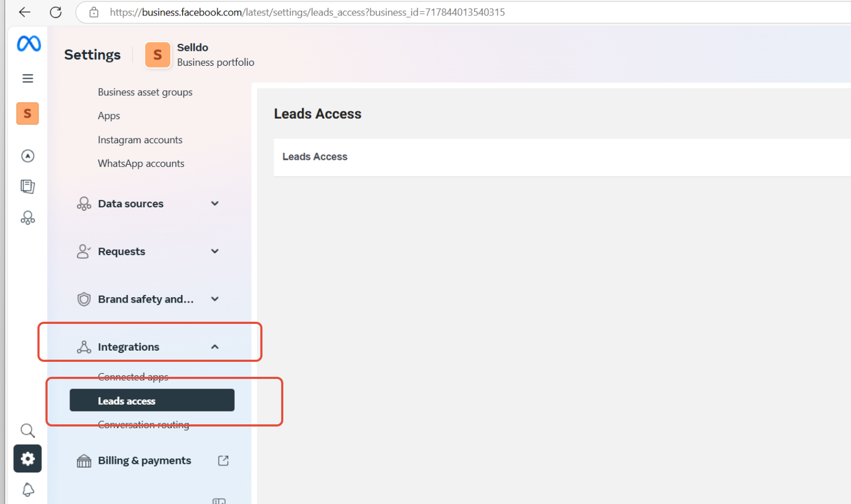Open the Meta logo home icon
The image size is (851, 504).
tap(28, 44)
